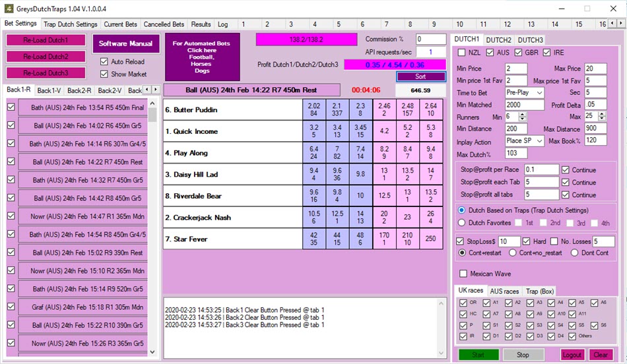Open the AUS races tab
Screen dimensions: 627x364
pos(504,291)
